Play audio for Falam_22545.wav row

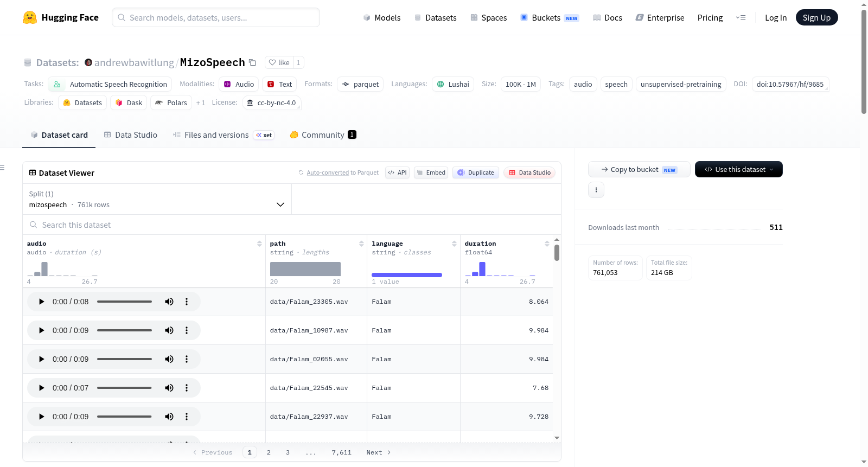(41, 388)
